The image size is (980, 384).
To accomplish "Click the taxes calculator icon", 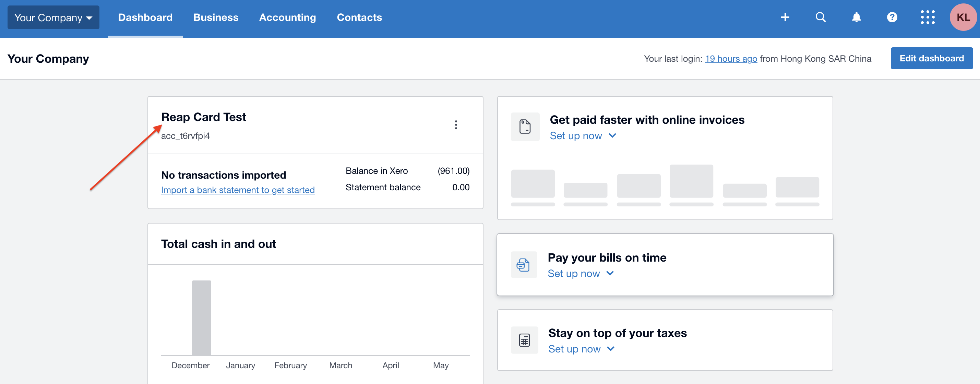I will click(524, 340).
